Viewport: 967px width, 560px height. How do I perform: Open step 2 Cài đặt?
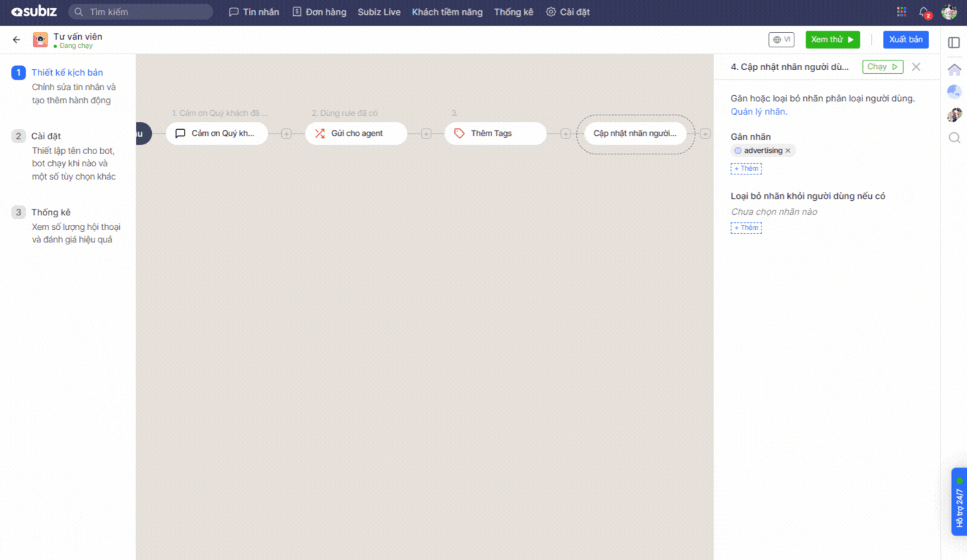point(46,136)
